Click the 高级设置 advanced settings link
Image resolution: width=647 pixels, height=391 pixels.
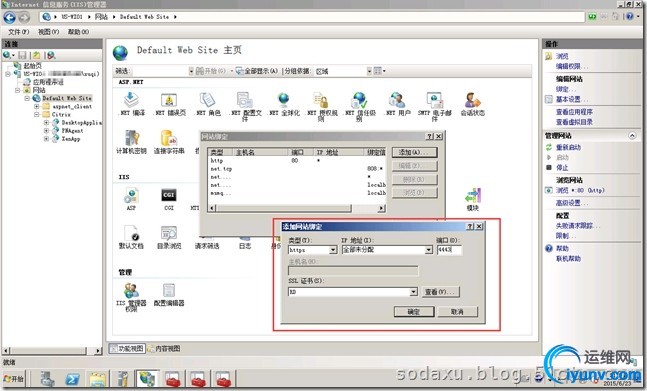point(571,203)
